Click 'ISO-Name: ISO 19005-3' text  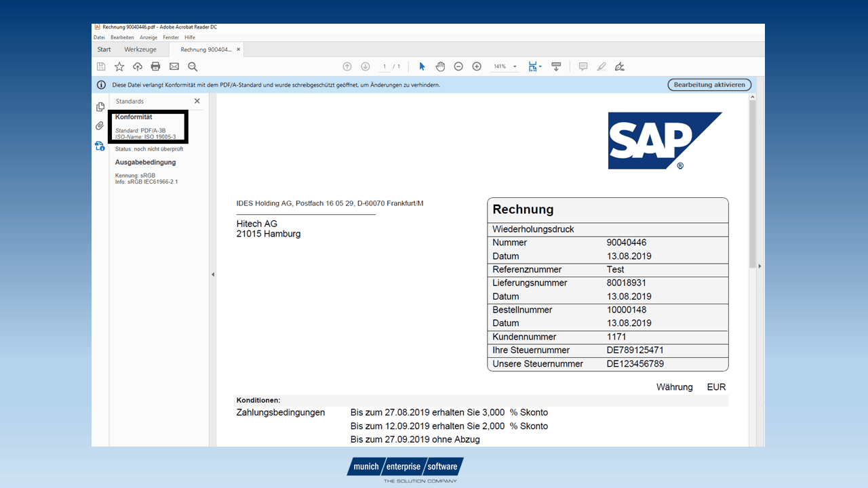point(145,136)
